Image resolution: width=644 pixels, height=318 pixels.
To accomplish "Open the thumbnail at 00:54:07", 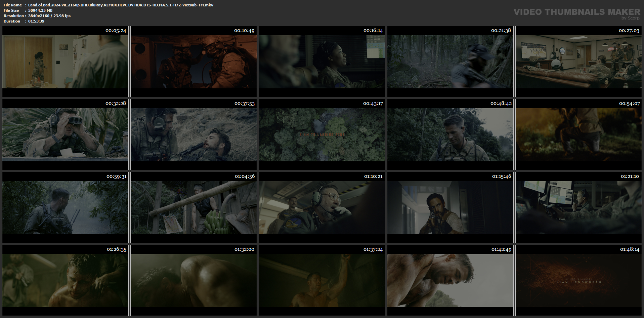I will (578, 134).
